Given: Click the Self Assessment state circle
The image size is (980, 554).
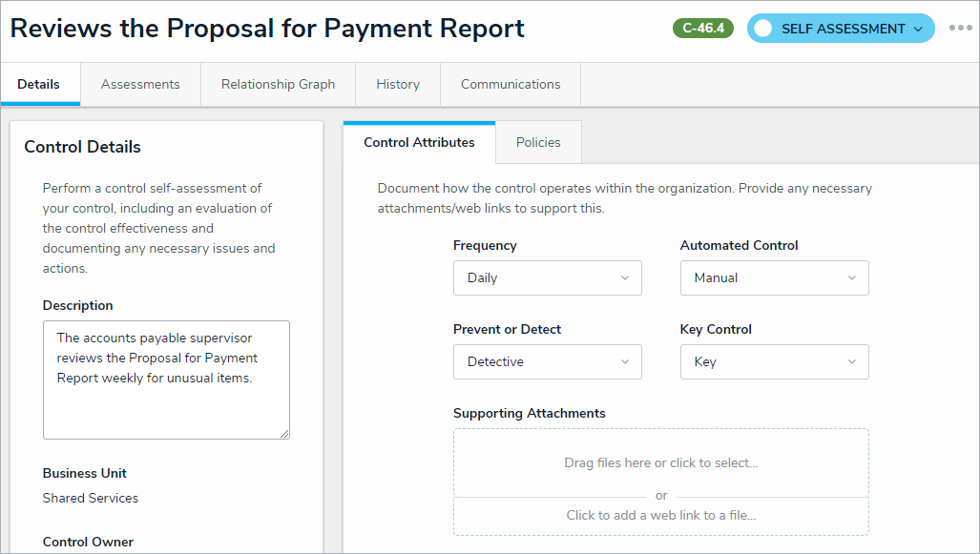Looking at the screenshot, I should [762, 29].
